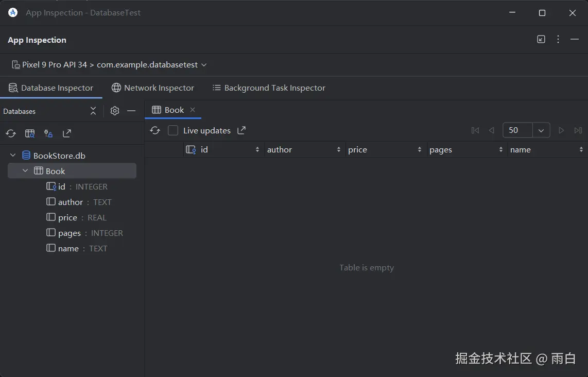Switch to the Network Inspector tab

(x=153, y=88)
